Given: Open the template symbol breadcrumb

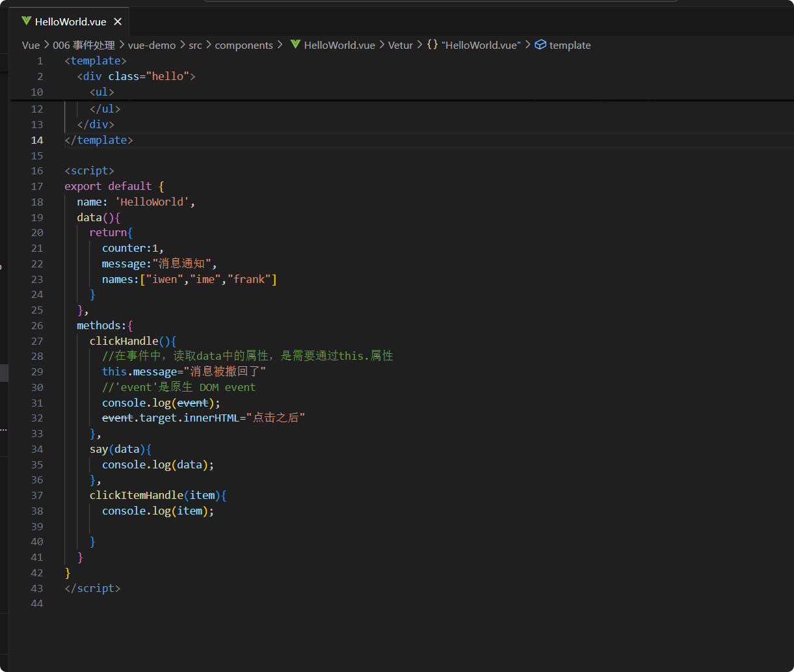Looking at the screenshot, I should [x=570, y=45].
